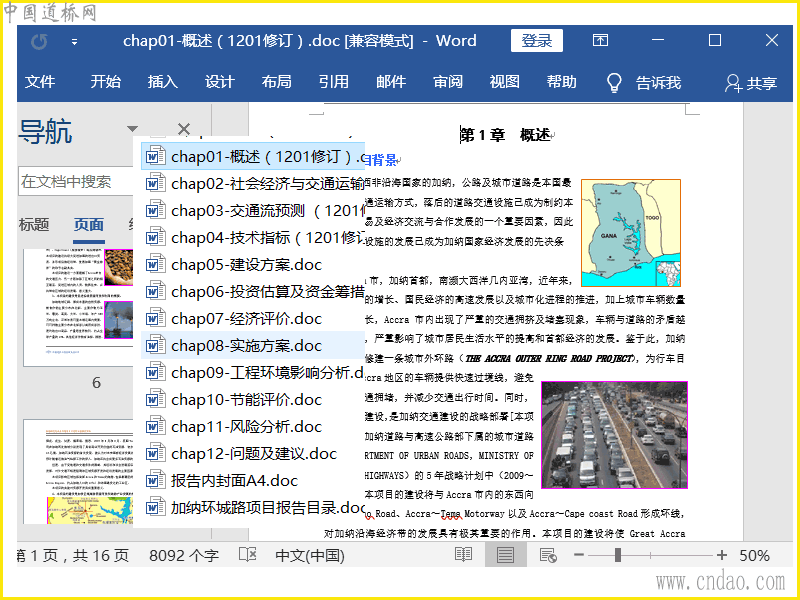This screenshot has height=600, width=800.
Task: Select chap08-实施方案.doc in list
Action: (253, 345)
